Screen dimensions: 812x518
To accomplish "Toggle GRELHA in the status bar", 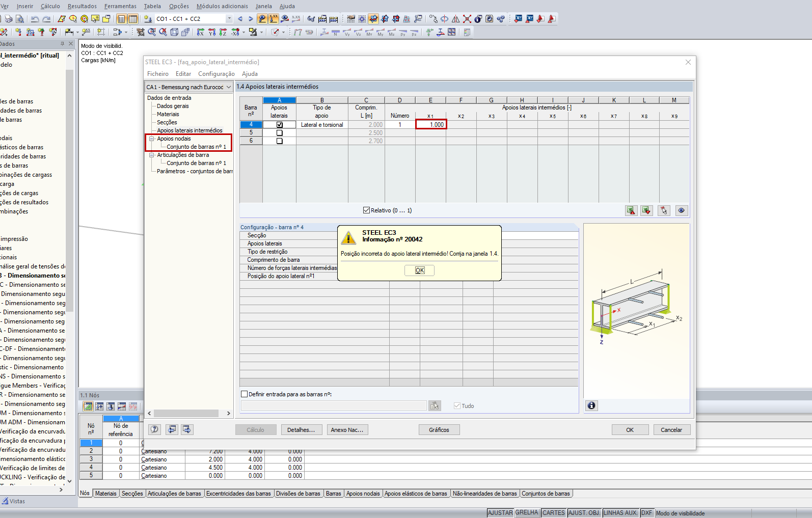I will pyautogui.click(x=527, y=513).
